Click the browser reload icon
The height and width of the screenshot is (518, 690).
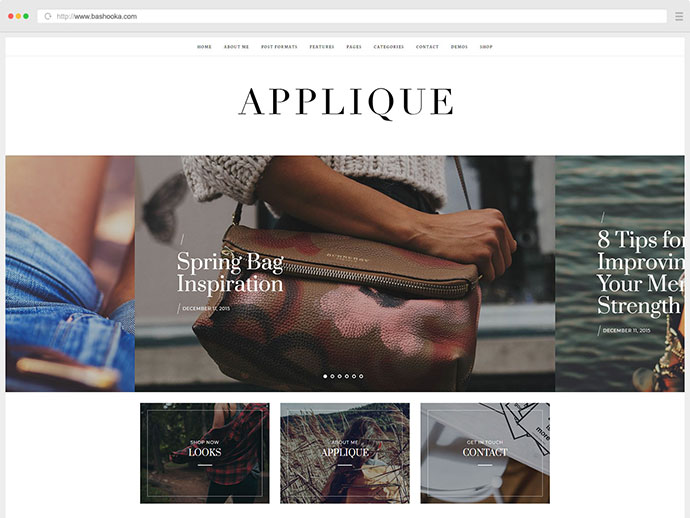48,16
